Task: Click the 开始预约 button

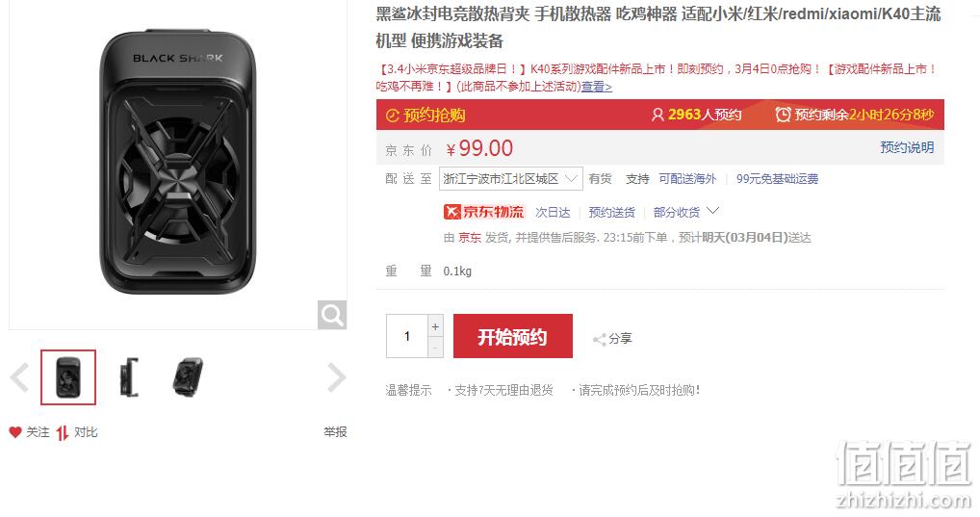Action: [512, 336]
